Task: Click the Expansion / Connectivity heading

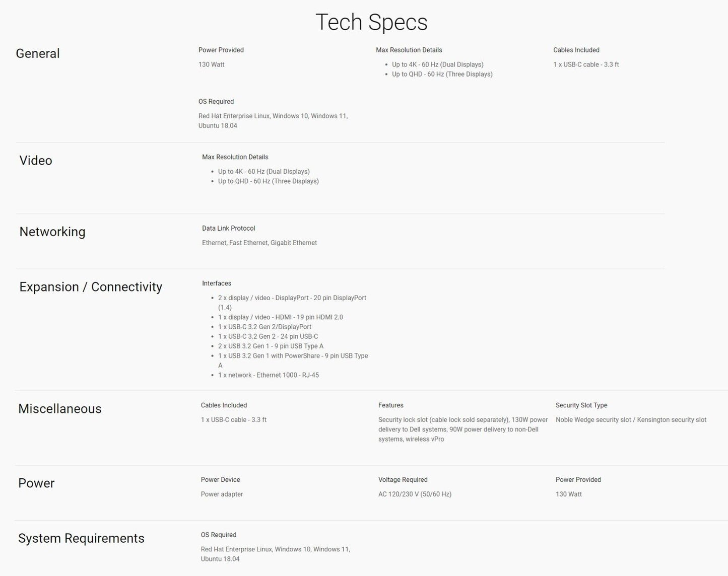Action: [x=91, y=287]
